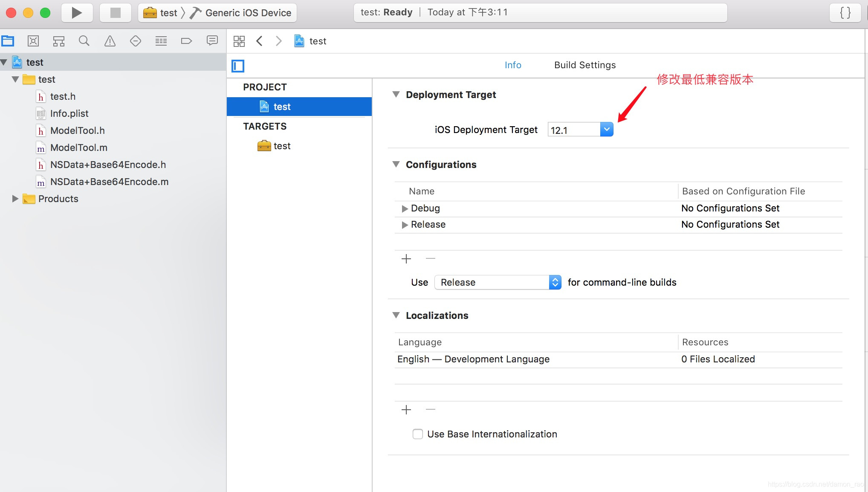This screenshot has height=492, width=868.
Task: Stop the running build
Action: tap(115, 13)
